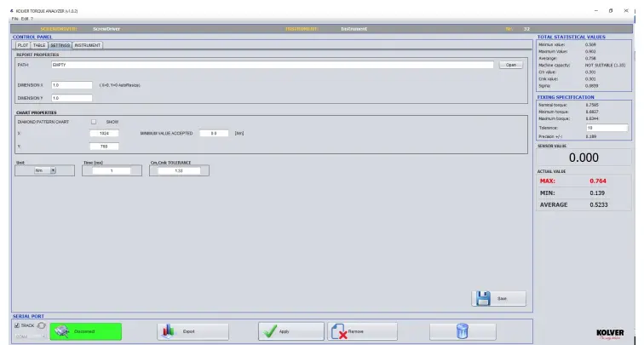Focus the DIMENSION X field
The height and width of the screenshot is (345, 644).
tap(72, 85)
